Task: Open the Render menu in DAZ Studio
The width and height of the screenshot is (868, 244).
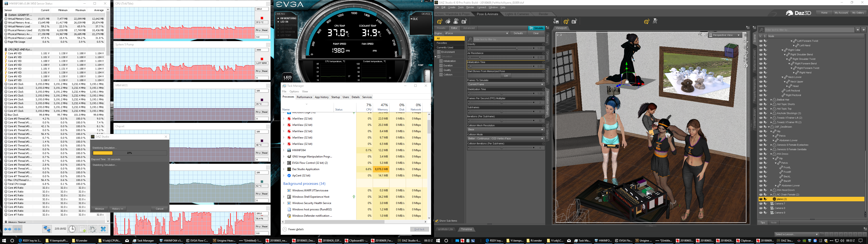Action: pos(470,7)
